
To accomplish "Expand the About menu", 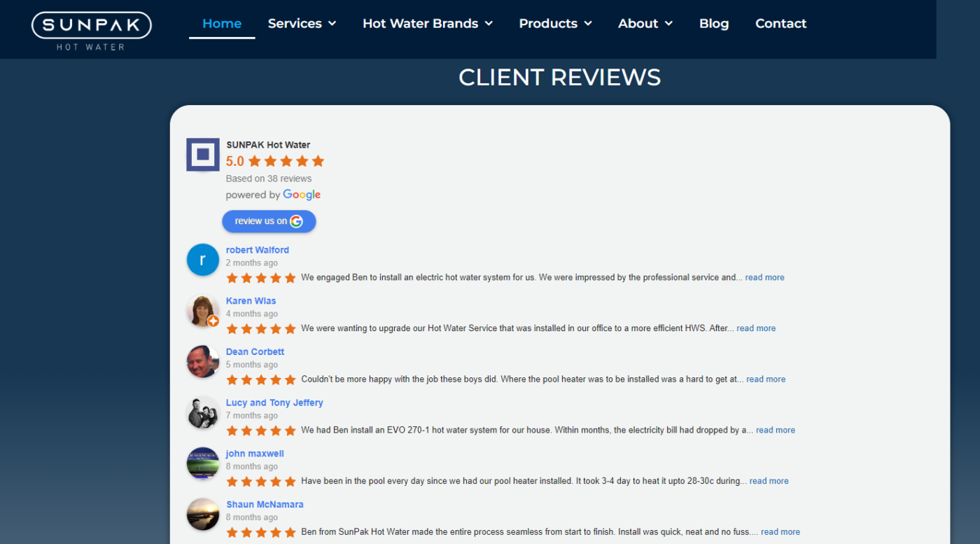I will click(645, 23).
